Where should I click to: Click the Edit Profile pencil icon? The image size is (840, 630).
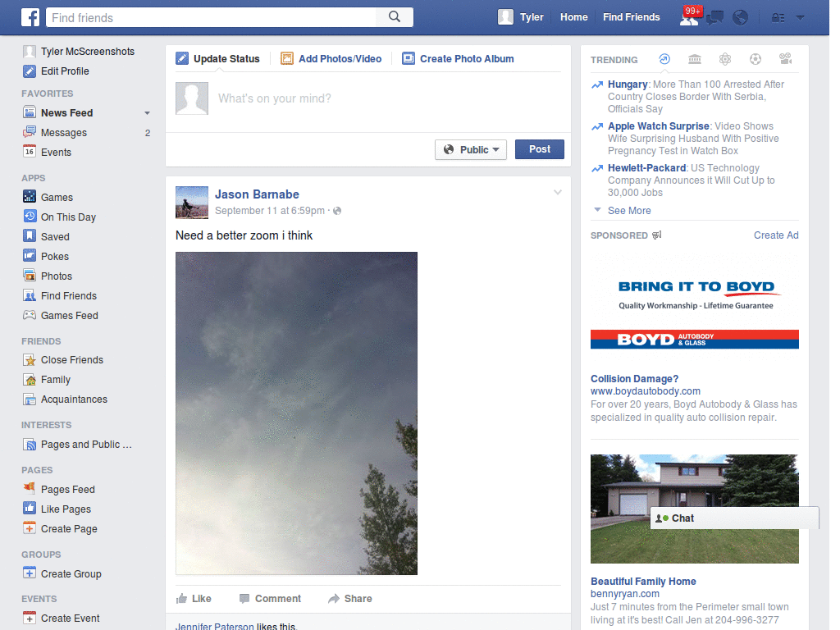tap(30, 71)
